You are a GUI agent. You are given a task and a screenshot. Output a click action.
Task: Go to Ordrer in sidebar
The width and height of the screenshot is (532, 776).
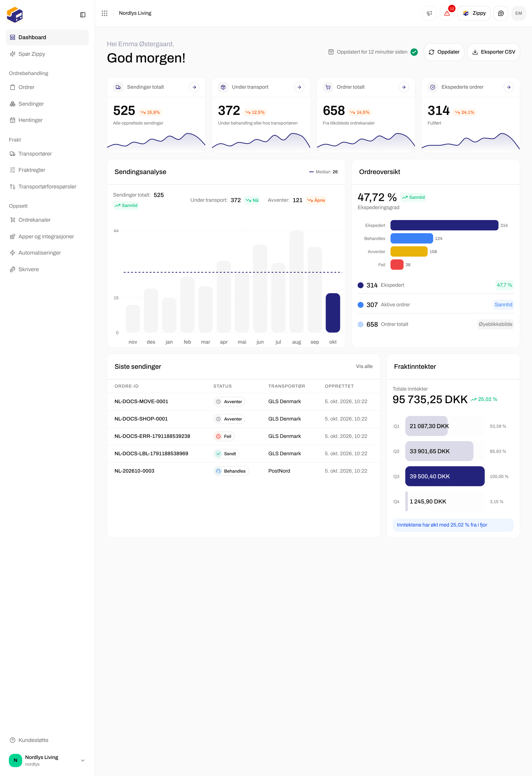tap(47, 87)
